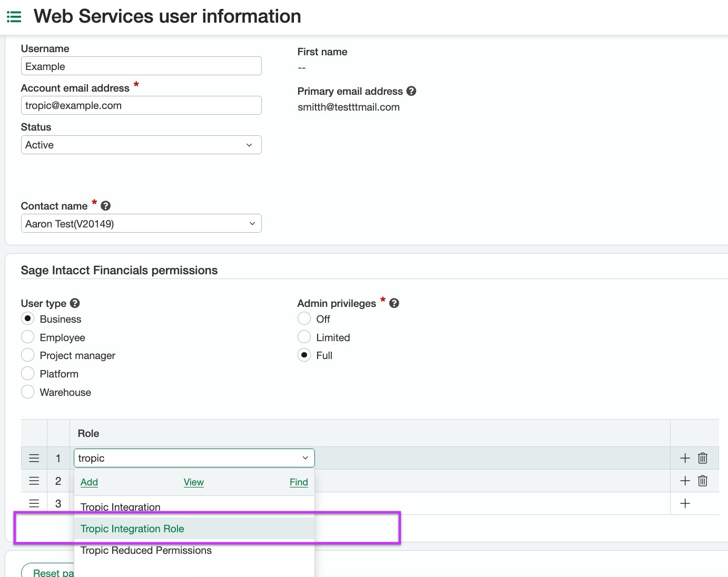Click the row number 3 cell
The image size is (728, 577).
pos(58,503)
